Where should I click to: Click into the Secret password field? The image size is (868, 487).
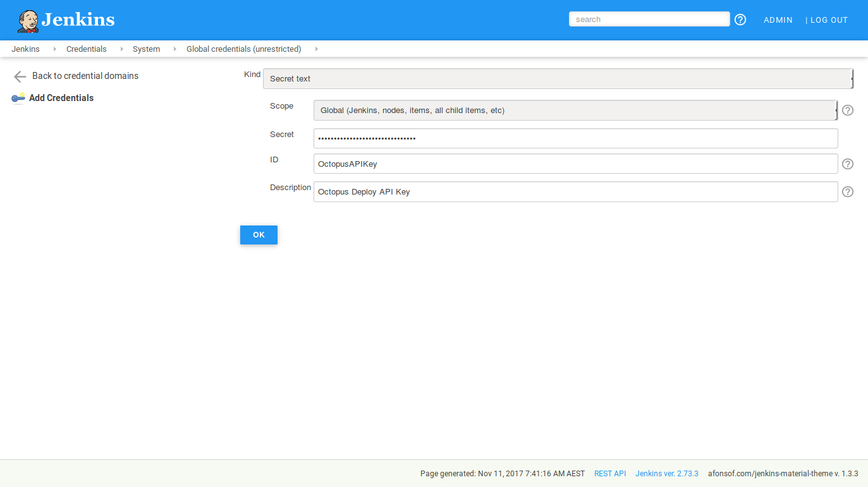click(x=575, y=138)
